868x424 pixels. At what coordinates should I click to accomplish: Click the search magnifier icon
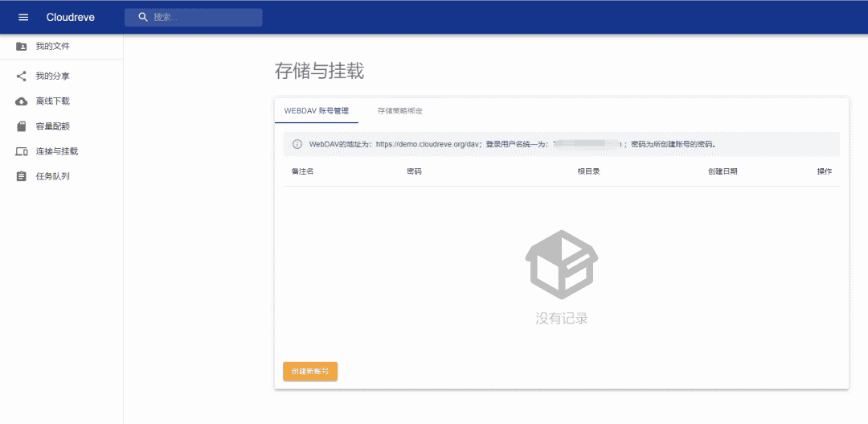tap(143, 17)
